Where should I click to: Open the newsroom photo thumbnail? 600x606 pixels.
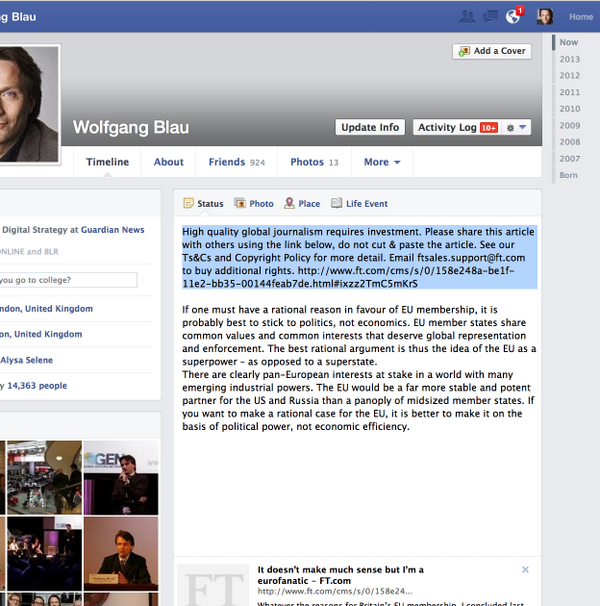(x=44, y=478)
